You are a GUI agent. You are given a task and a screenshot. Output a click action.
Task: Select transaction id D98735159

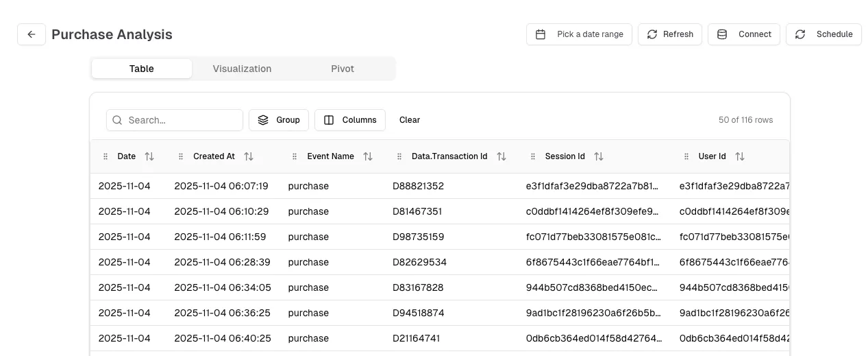(x=418, y=237)
